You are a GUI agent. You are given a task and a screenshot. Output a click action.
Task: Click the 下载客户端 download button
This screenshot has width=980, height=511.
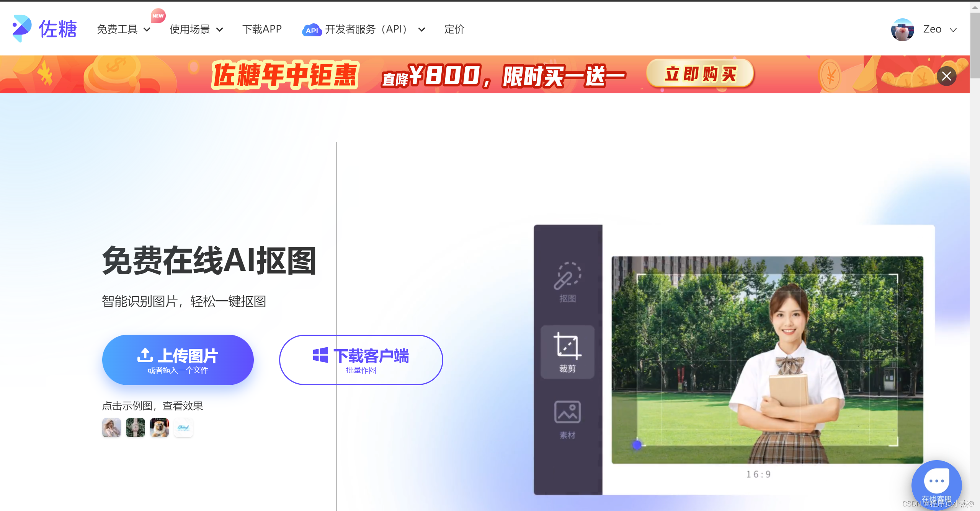coord(361,360)
